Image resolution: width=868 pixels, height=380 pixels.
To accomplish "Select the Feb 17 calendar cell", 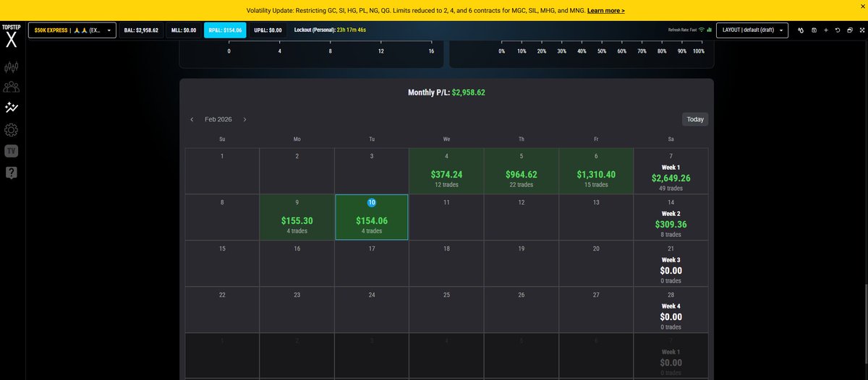I will 372,263.
